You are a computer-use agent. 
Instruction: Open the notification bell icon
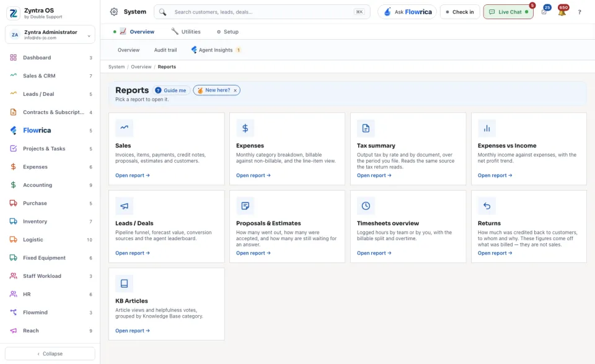(x=562, y=12)
